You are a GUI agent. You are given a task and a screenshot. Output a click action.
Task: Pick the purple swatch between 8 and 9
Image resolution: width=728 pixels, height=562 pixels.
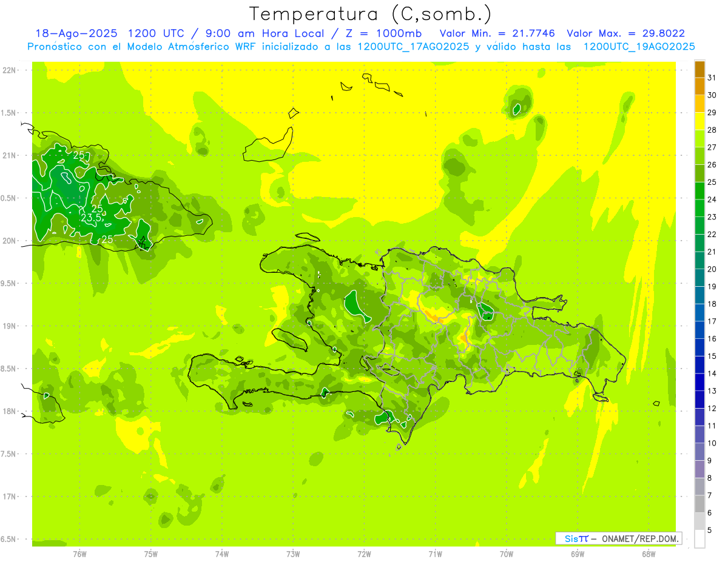pyautogui.click(x=700, y=469)
